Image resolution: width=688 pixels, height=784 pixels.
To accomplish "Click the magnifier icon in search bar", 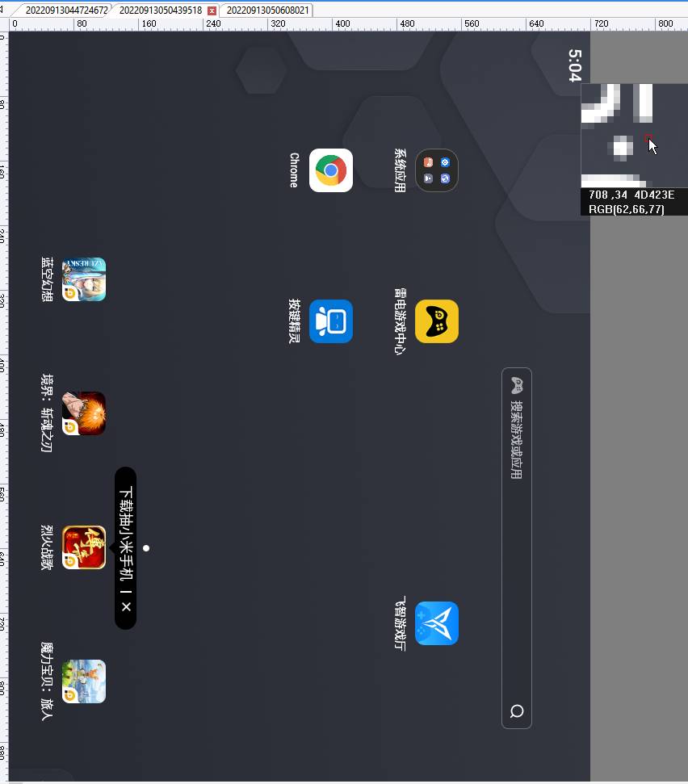I will (x=517, y=711).
